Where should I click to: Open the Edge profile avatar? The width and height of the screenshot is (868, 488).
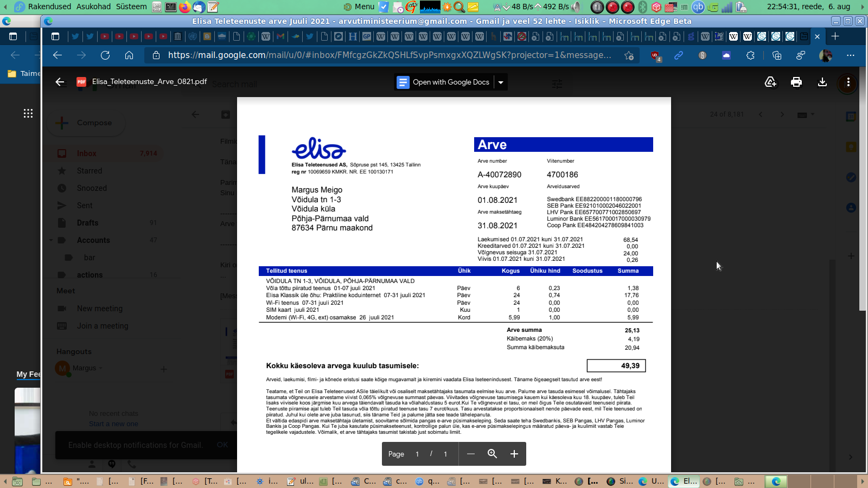click(x=826, y=55)
